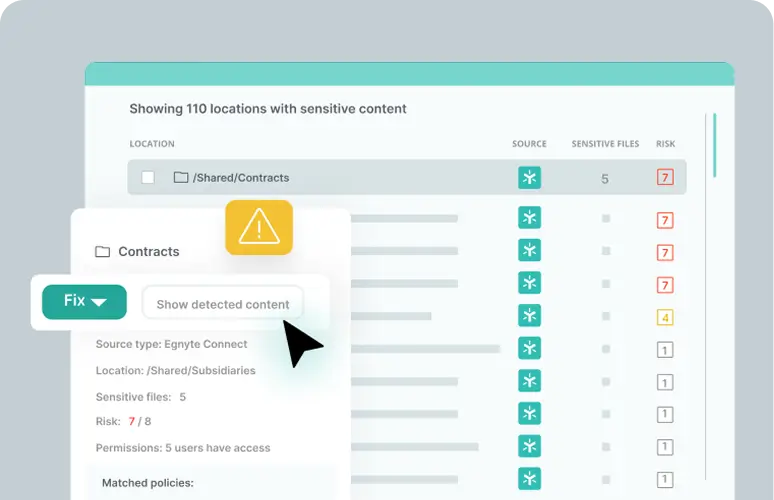Click risk 7 badge in /Shared/Contracts row
774x500 pixels.
665,178
